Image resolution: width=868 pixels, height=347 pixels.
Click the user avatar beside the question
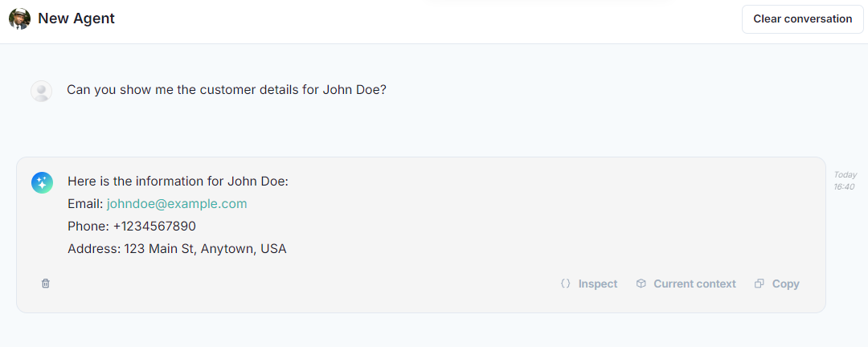tap(41, 91)
